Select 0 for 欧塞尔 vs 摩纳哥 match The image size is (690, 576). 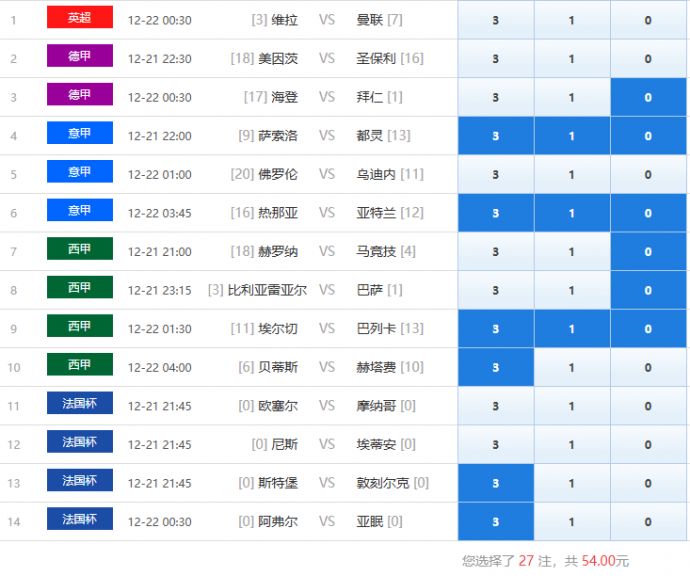pos(648,406)
